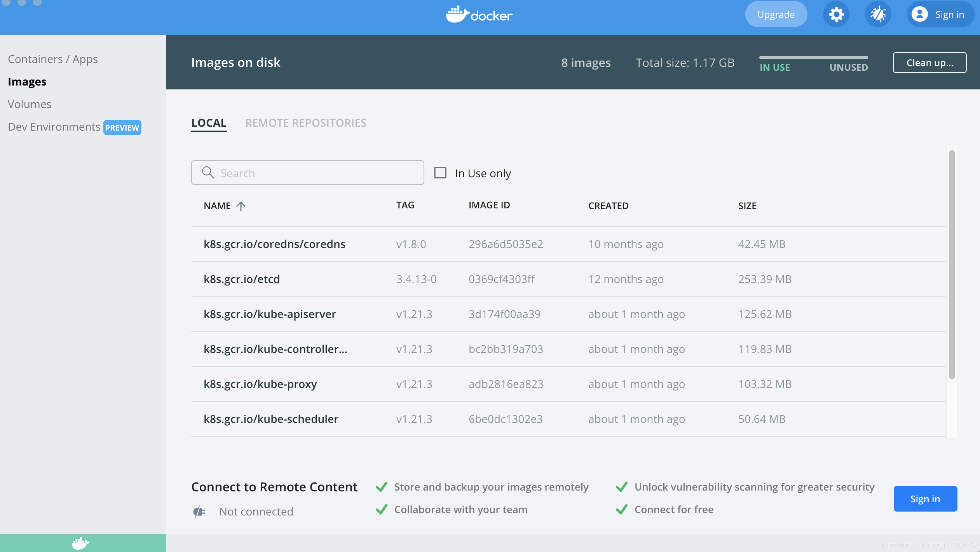Sort by the SIZE column header
The image size is (980, 552).
tap(747, 206)
